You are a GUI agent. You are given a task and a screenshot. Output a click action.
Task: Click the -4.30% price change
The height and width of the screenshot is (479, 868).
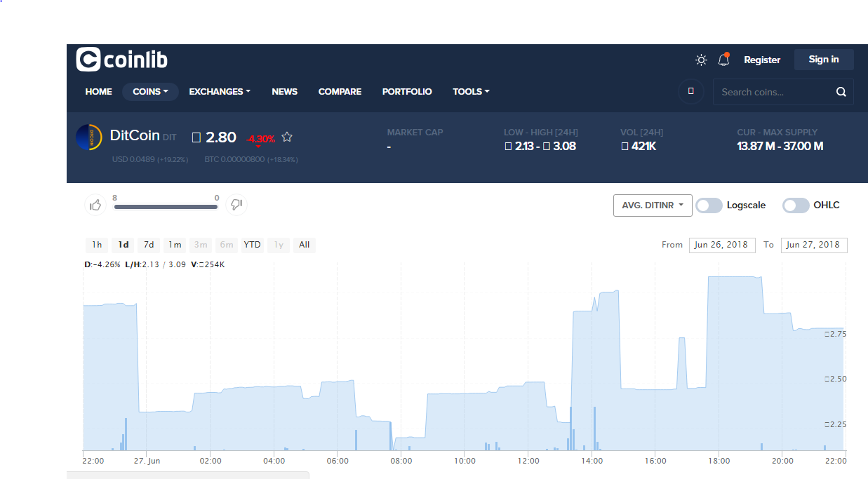260,140
